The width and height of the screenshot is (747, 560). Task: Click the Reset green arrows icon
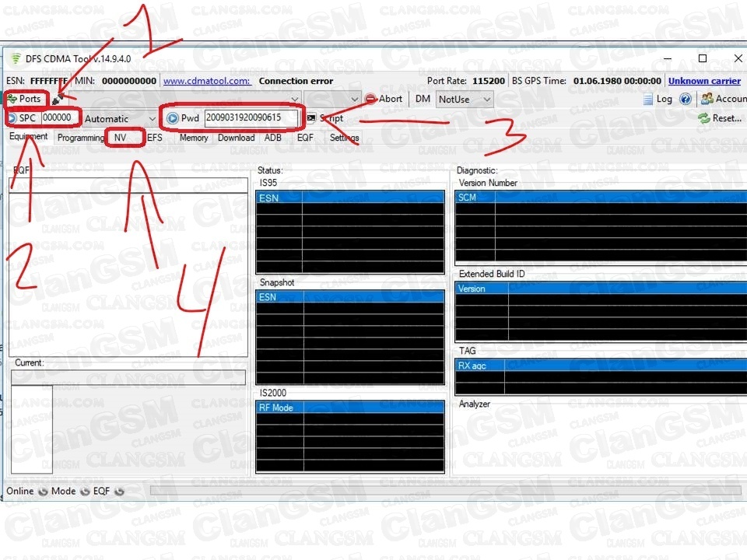(703, 118)
